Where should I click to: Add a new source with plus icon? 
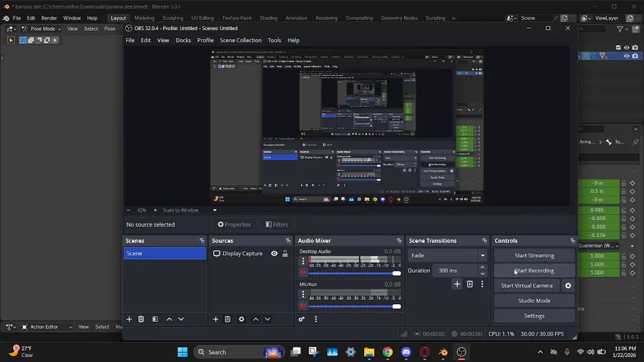pyautogui.click(x=215, y=319)
